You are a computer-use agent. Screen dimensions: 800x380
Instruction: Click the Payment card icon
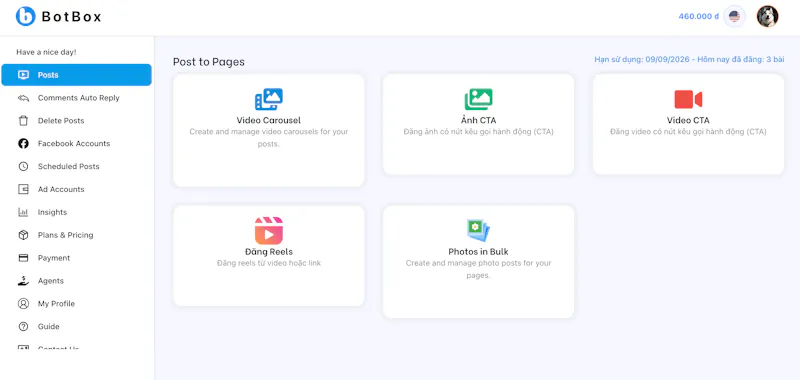coord(23,258)
